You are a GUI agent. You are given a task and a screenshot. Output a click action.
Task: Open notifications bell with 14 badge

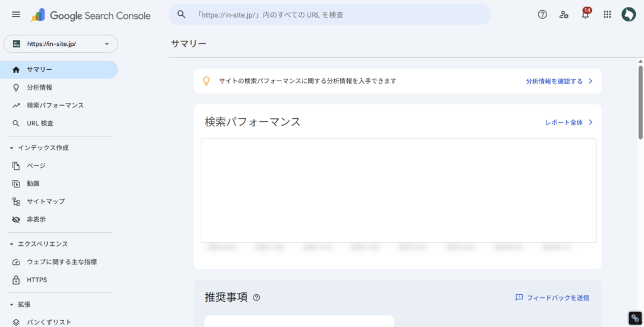(586, 13)
